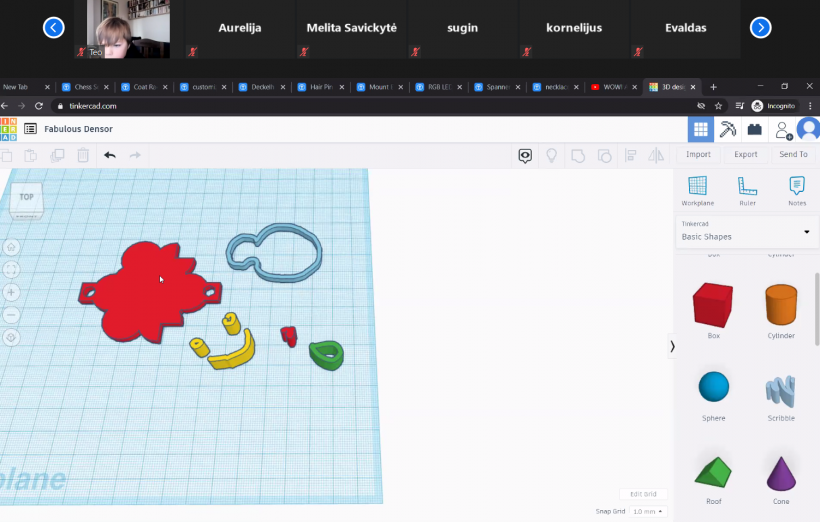Close the 3D design browser tab
The height and width of the screenshot is (522, 820).
[693, 87]
